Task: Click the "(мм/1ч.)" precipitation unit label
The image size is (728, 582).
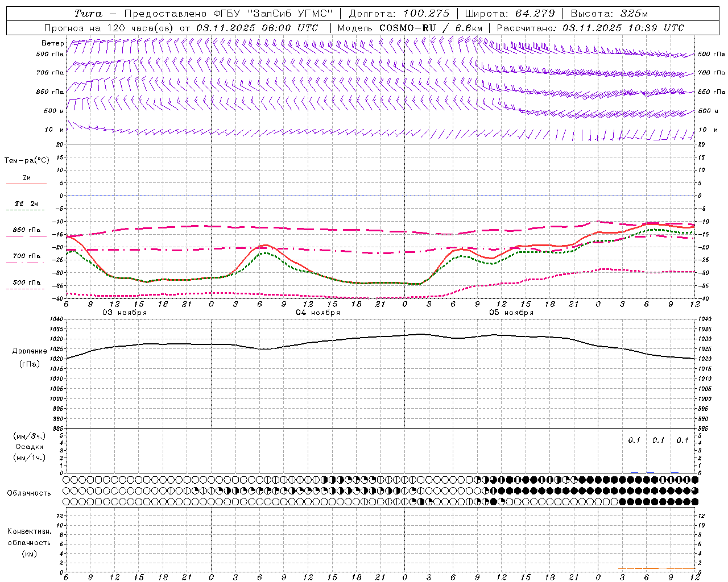Action: [x=30, y=458]
